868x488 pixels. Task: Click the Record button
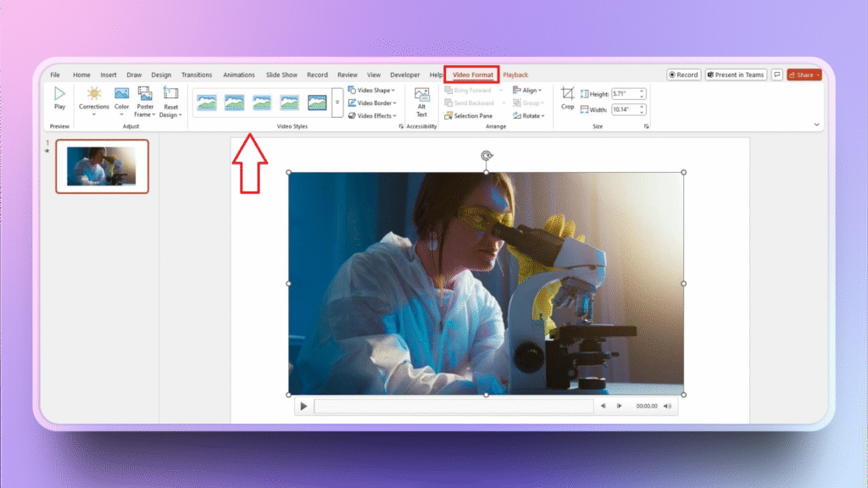(x=682, y=74)
